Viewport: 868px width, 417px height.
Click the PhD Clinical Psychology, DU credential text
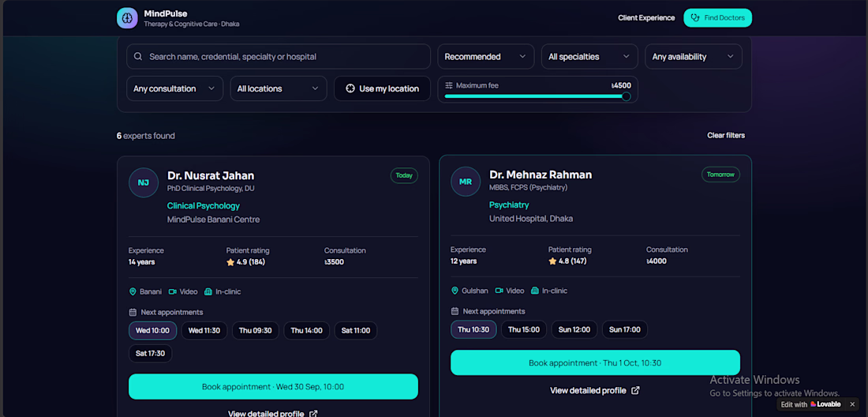tap(211, 188)
